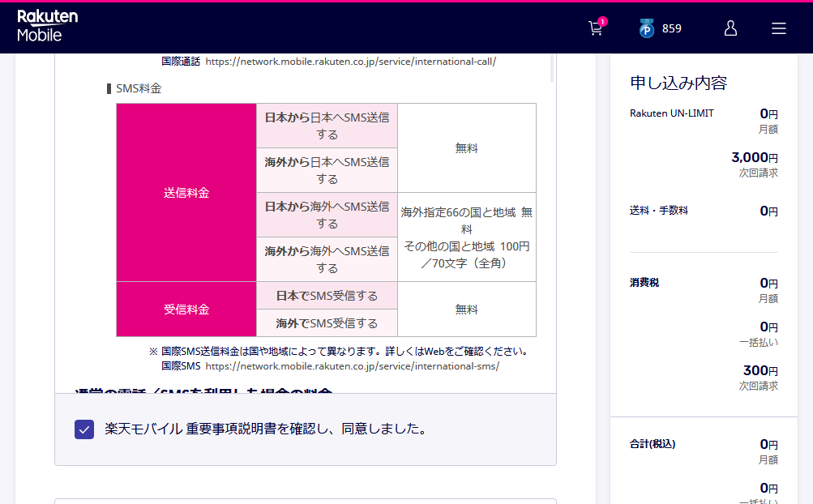
Task: Click the Rakuten points medal icon
Action: click(x=646, y=29)
